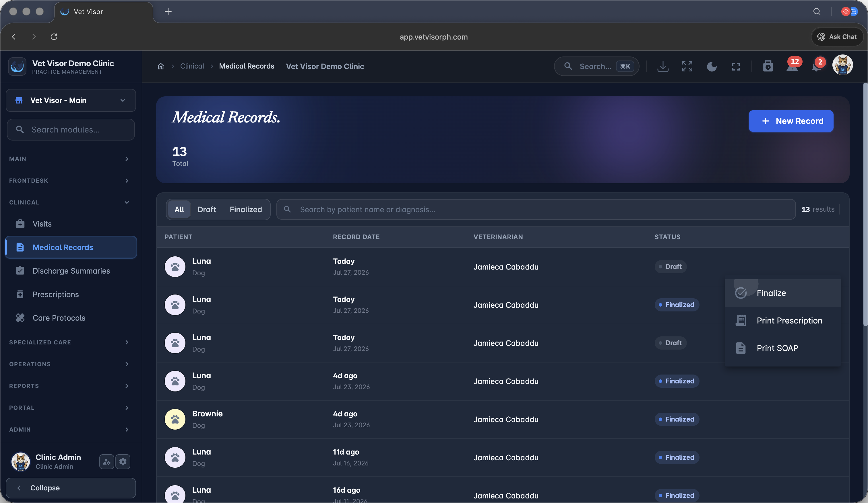Click the paw avatar of Luna's 11d ago record
This screenshot has height=503, width=868.
click(x=175, y=457)
